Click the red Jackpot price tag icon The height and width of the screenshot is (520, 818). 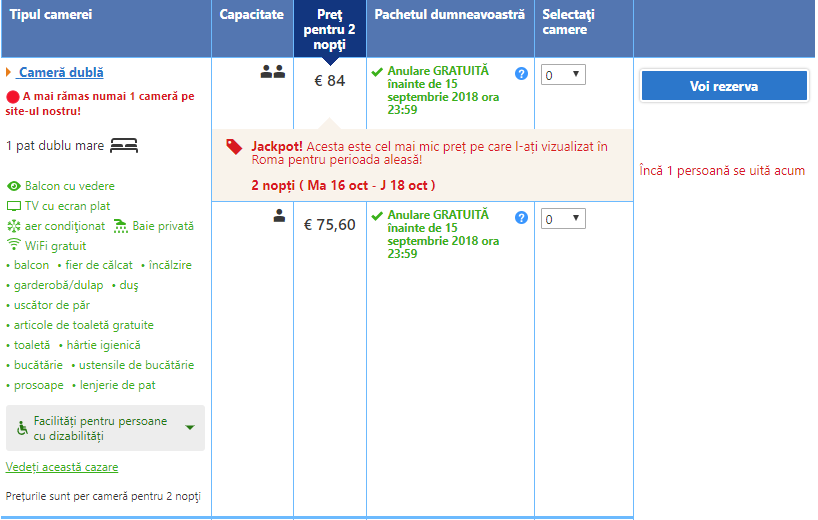point(234,147)
